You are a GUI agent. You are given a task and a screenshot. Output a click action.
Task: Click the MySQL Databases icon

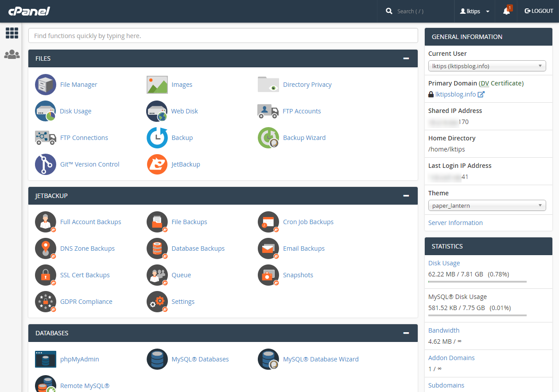point(157,359)
